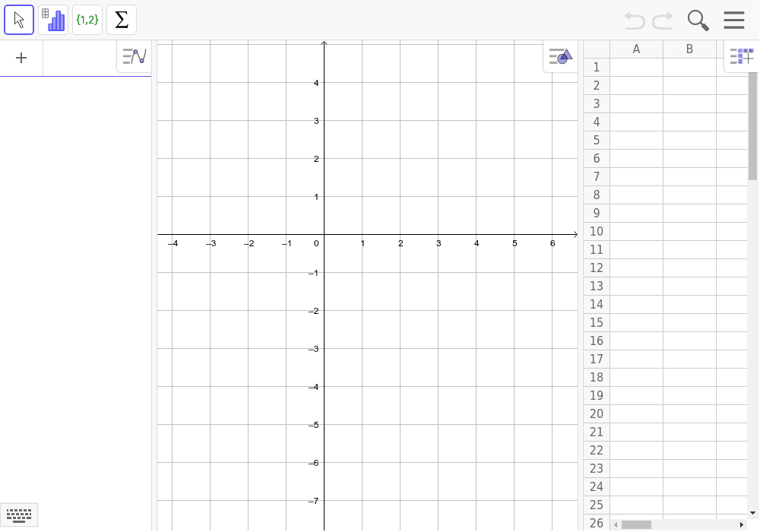Click cell A12 in spreadsheet
This screenshot has width=760, height=532.
tap(636, 268)
